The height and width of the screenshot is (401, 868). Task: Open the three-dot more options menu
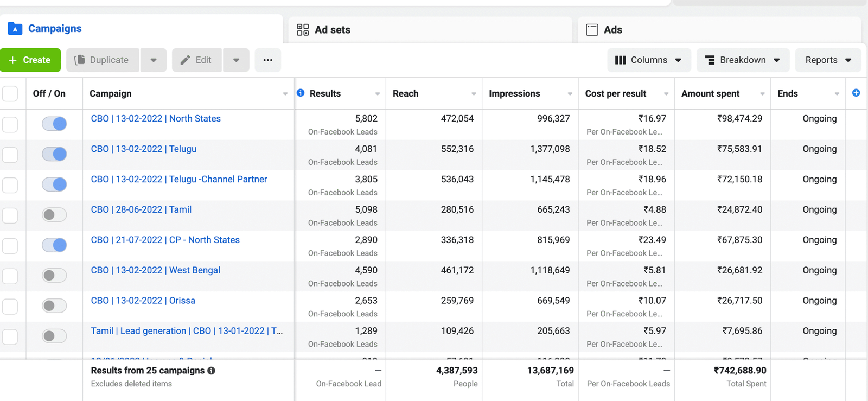pos(267,60)
